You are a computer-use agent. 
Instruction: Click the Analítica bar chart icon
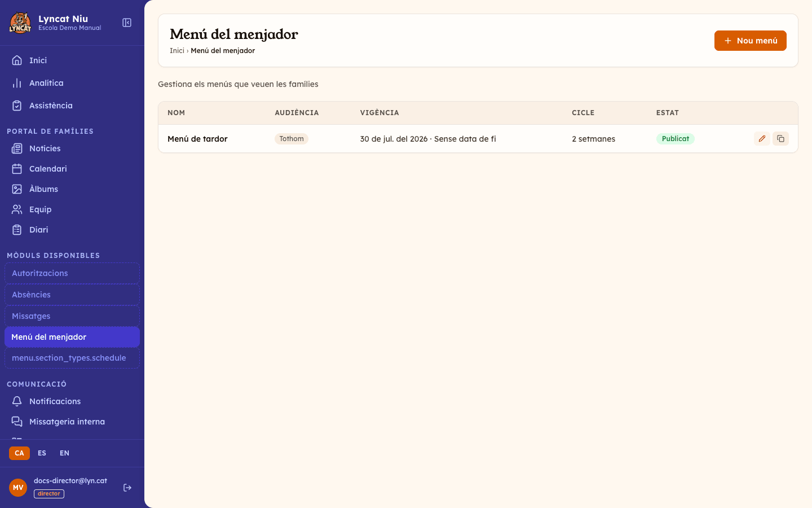(x=17, y=83)
